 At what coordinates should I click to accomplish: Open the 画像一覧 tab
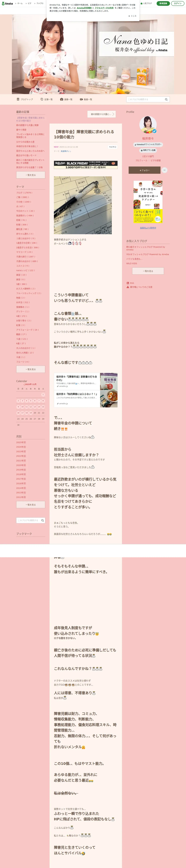click(66, 99)
